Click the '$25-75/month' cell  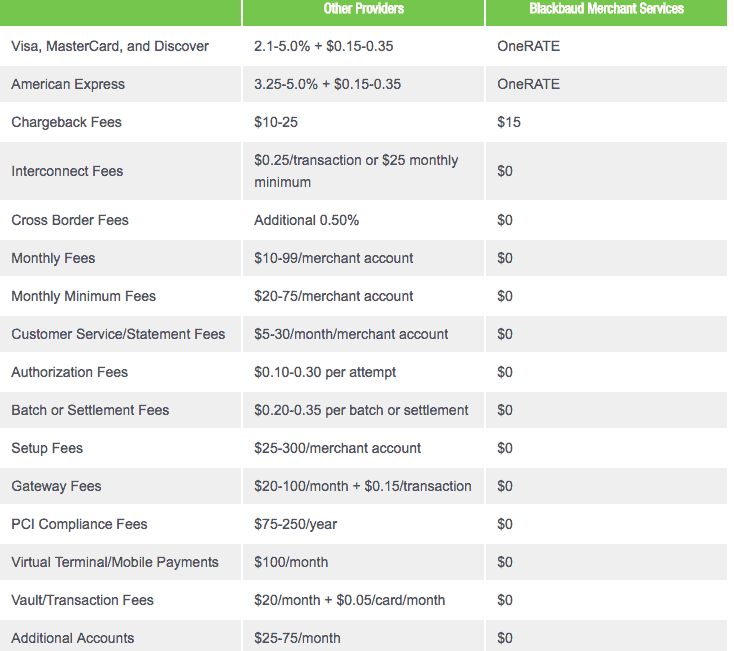point(297,638)
